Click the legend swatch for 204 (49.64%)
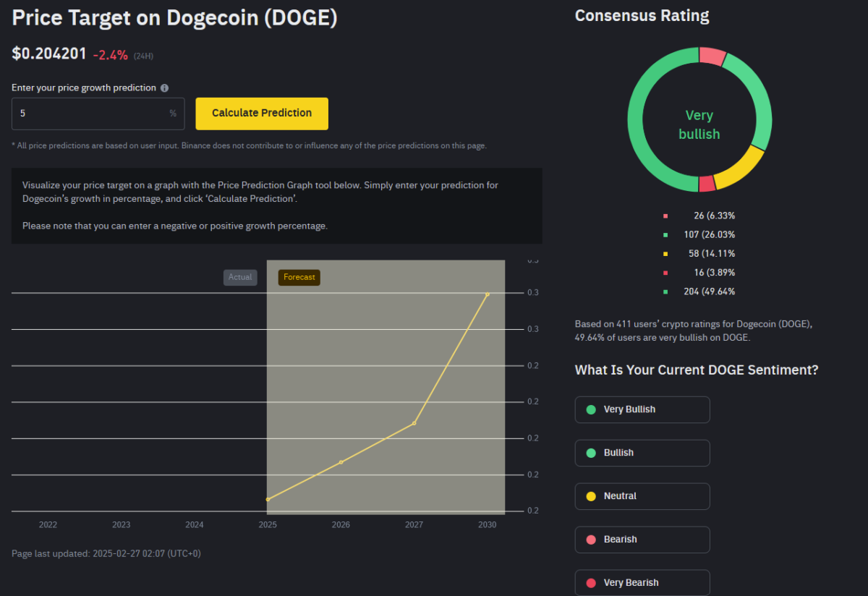868x596 pixels. click(665, 291)
